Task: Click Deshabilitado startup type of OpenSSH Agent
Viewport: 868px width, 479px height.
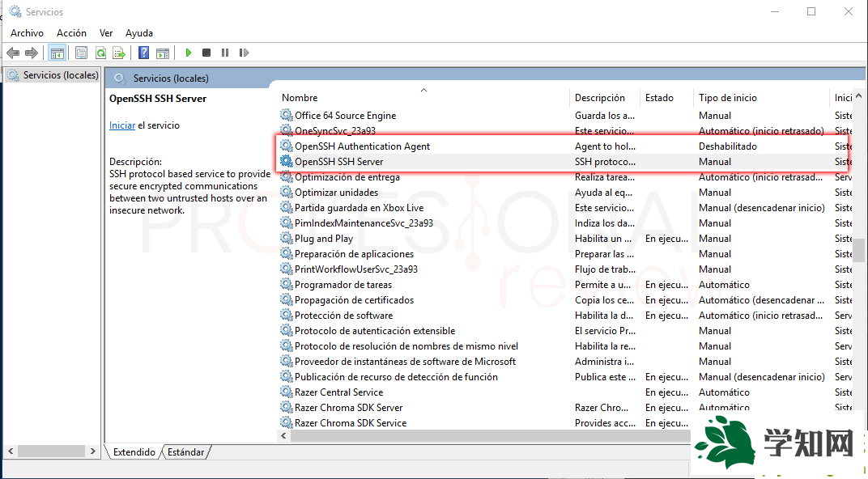Action: click(727, 146)
